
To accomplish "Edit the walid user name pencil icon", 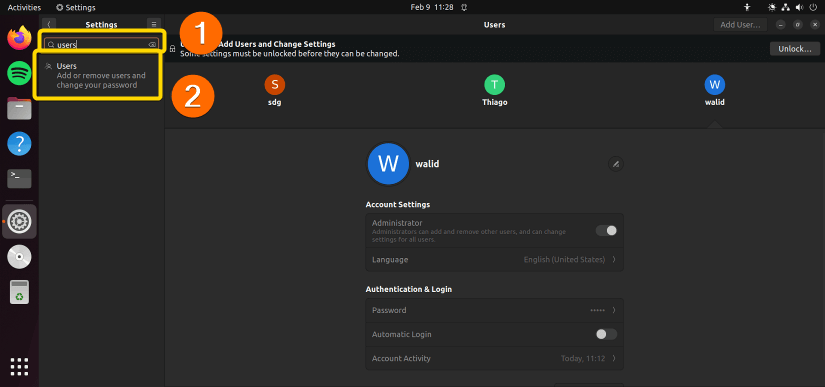I will pyautogui.click(x=616, y=164).
